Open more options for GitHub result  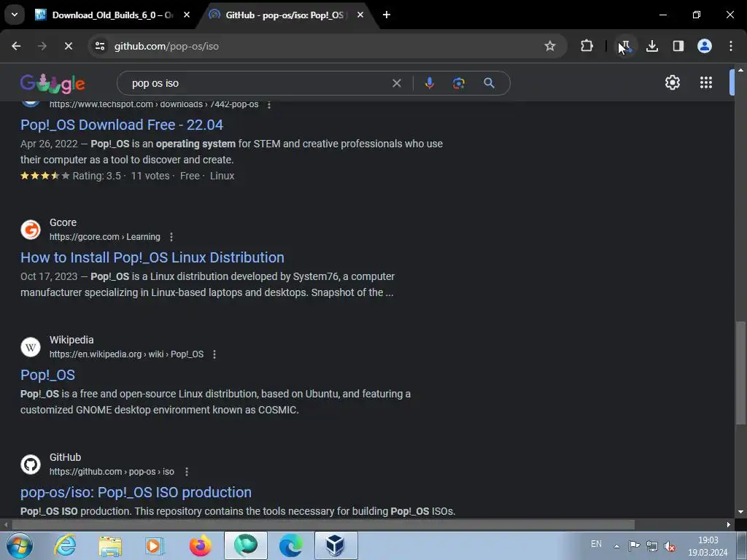click(187, 472)
